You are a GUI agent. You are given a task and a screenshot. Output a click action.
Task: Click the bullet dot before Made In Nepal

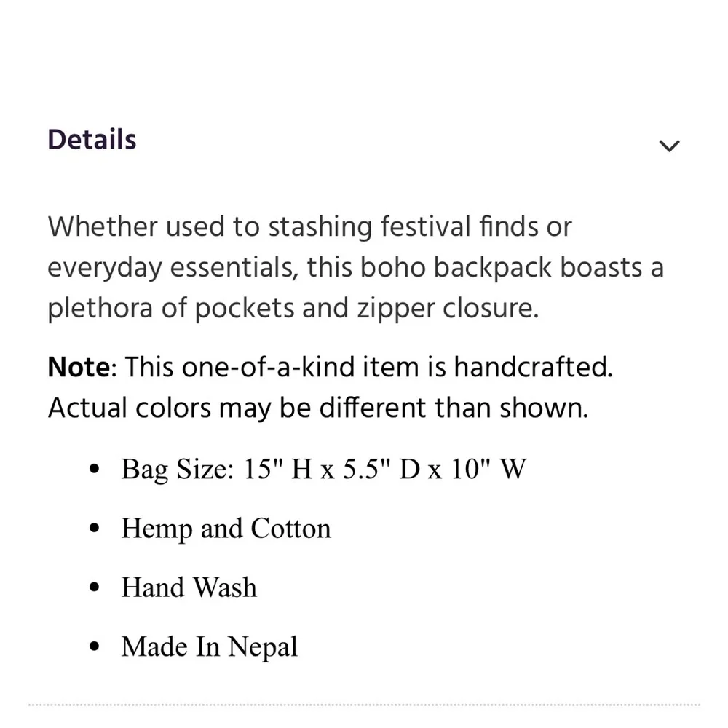(92, 647)
